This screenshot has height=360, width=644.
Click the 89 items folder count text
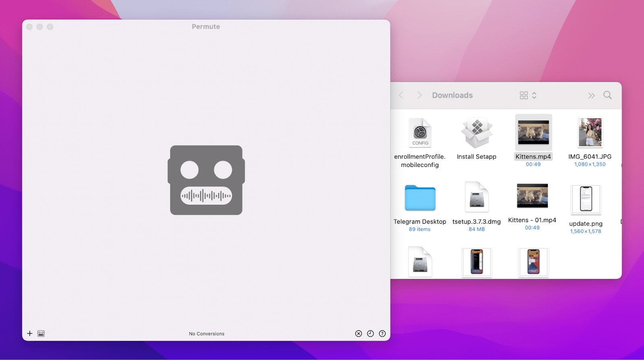pyautogui.click(x=420, y=229)
